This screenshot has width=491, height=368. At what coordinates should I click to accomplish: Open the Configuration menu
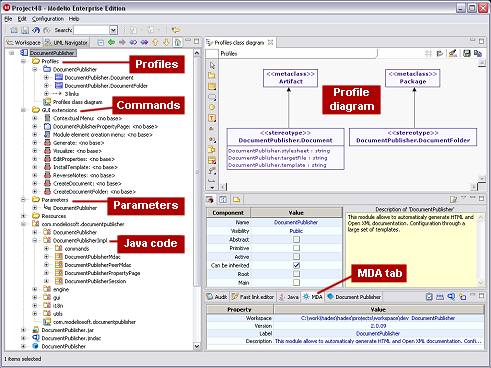click(48, 19)
